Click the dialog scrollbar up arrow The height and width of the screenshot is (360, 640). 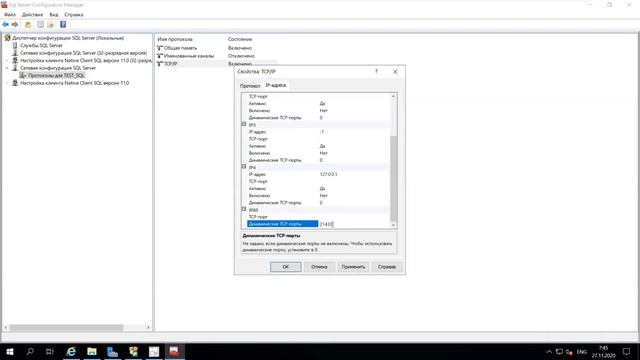pyautogui.click(x=393, y=96)
